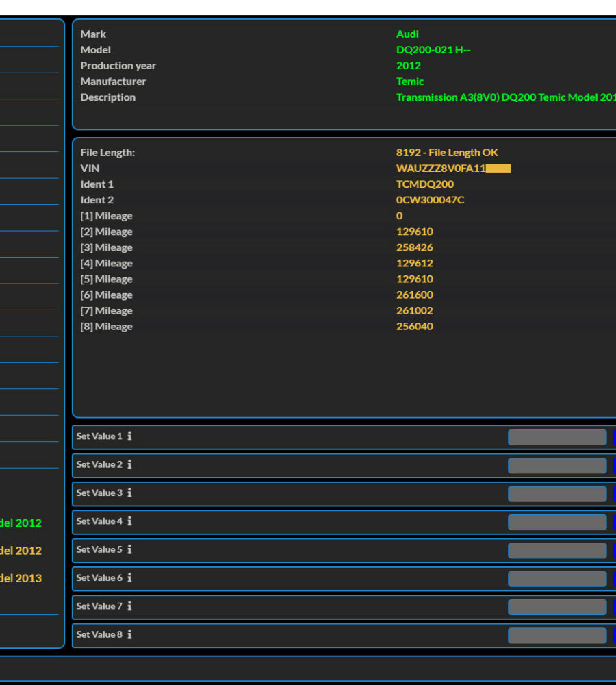Viewport: 616px width, 685px height.
Task: Choose the 2013 model list entry
Action: pyautogui.click(x=21, y=577)
